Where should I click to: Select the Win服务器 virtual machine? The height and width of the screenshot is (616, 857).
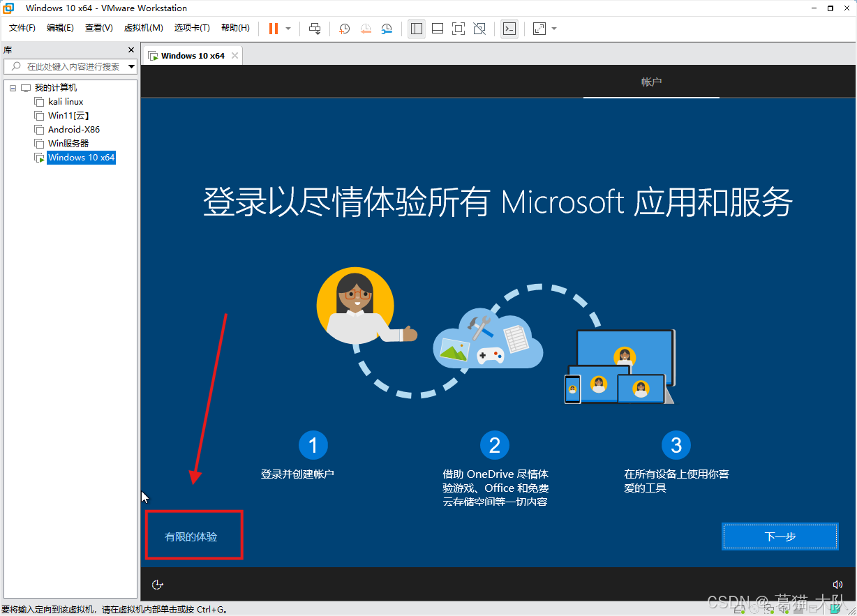point(68,144)
